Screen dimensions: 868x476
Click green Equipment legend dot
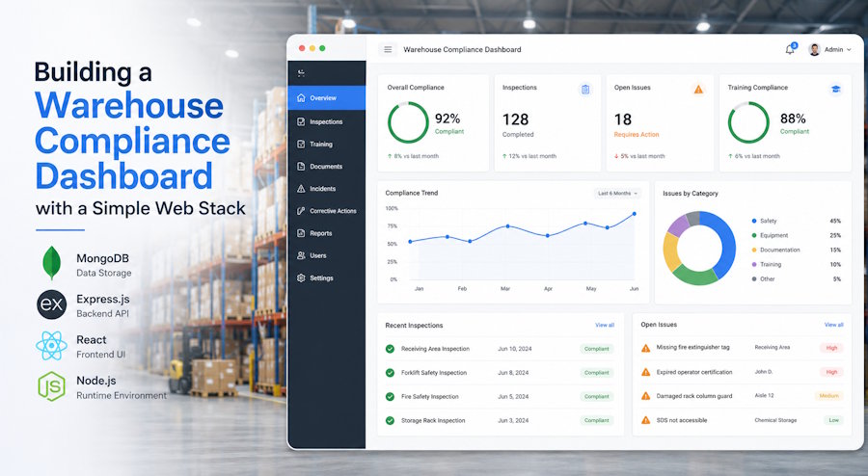click(754, 235)
